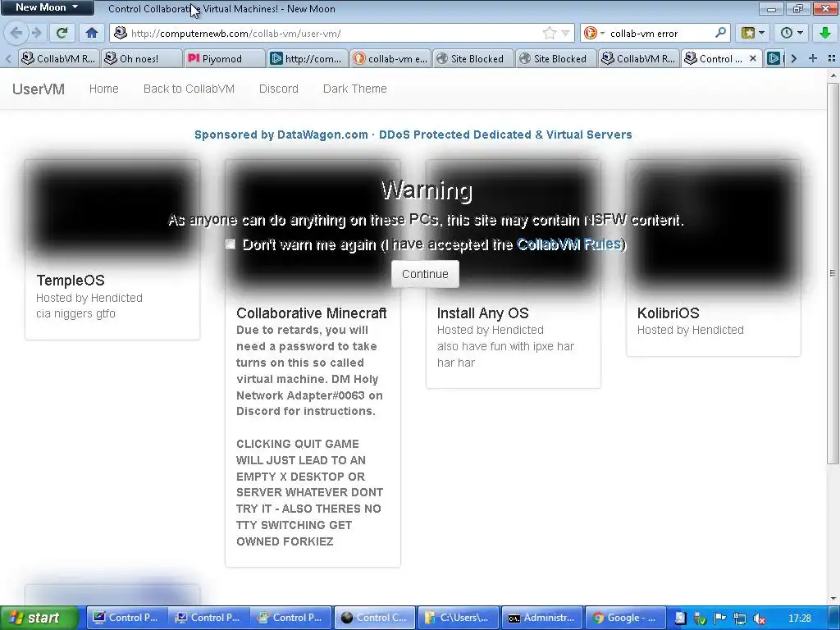
Task: Switch to the 'http://com...' tab
Action: [x=307, y=58]
